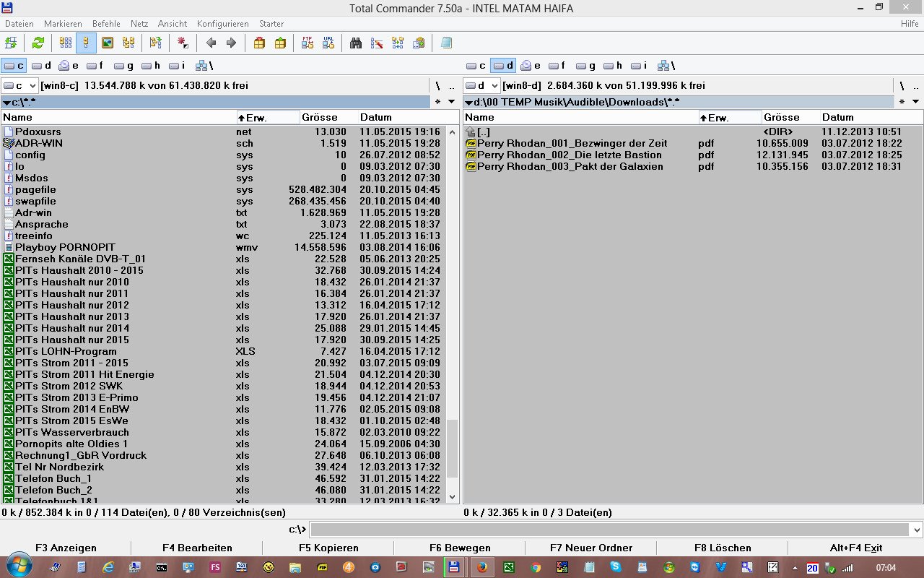This screenshot has width=924, height=578.
Task: Open Skype from the taskbar
Action: (x=615, y=567)
